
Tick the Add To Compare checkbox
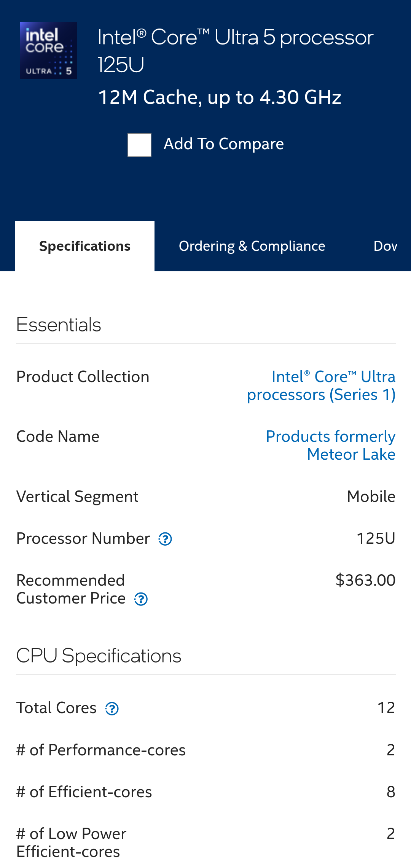point(139,145)
